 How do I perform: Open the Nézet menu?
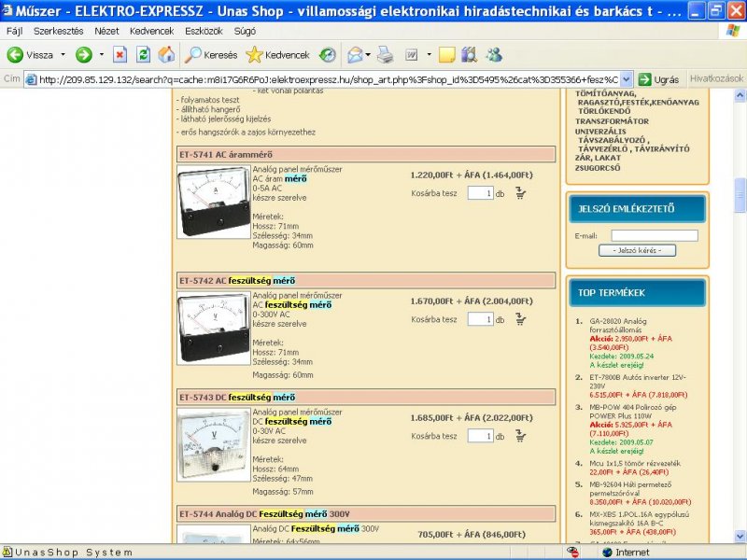(106, 31)
